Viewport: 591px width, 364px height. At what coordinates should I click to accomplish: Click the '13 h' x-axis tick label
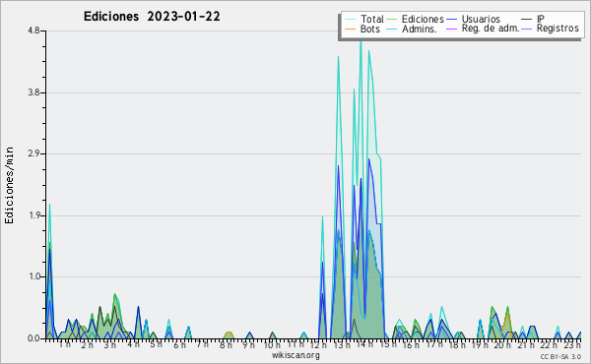[x=342, y=344]
